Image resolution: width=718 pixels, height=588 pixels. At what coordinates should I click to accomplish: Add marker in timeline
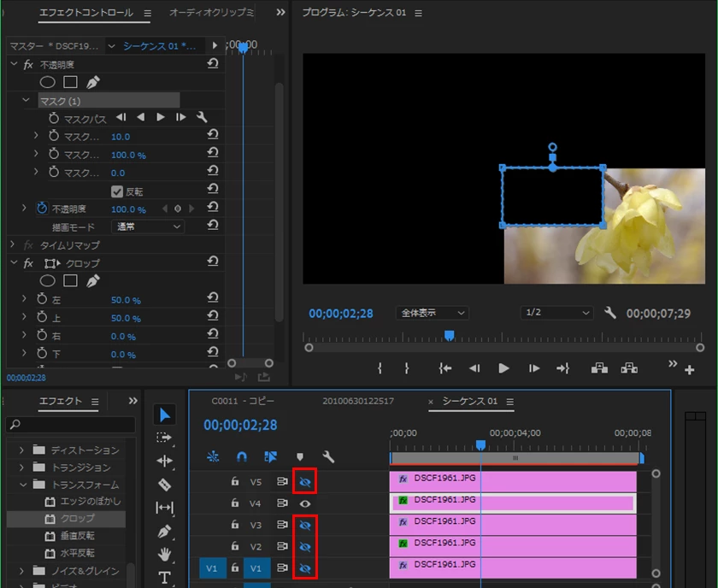click(x=299, y=457)
